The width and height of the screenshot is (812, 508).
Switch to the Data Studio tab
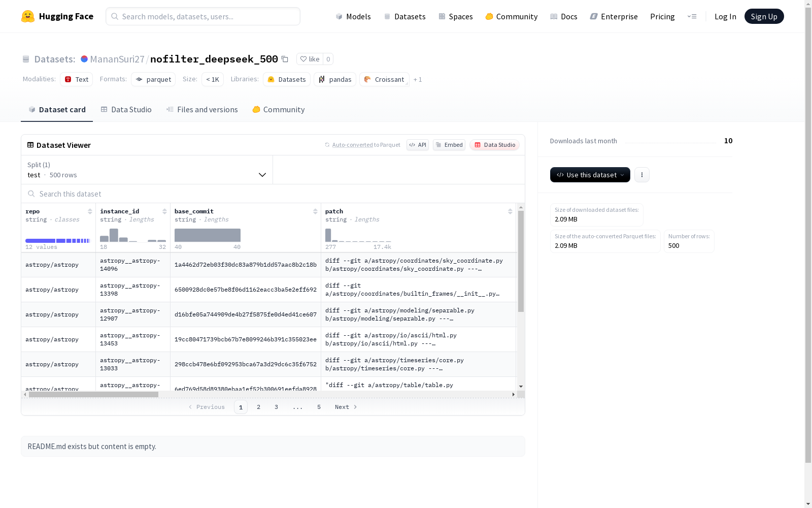point(126,109)
